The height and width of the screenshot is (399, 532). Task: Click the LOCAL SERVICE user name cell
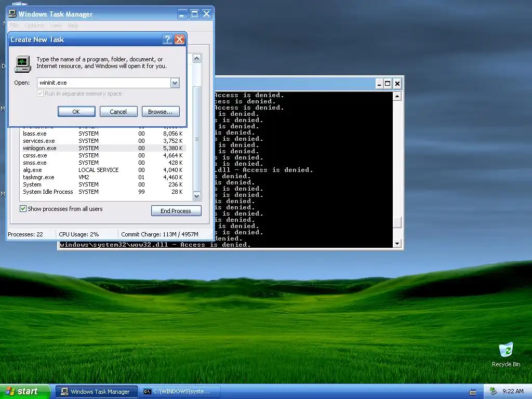99,170
